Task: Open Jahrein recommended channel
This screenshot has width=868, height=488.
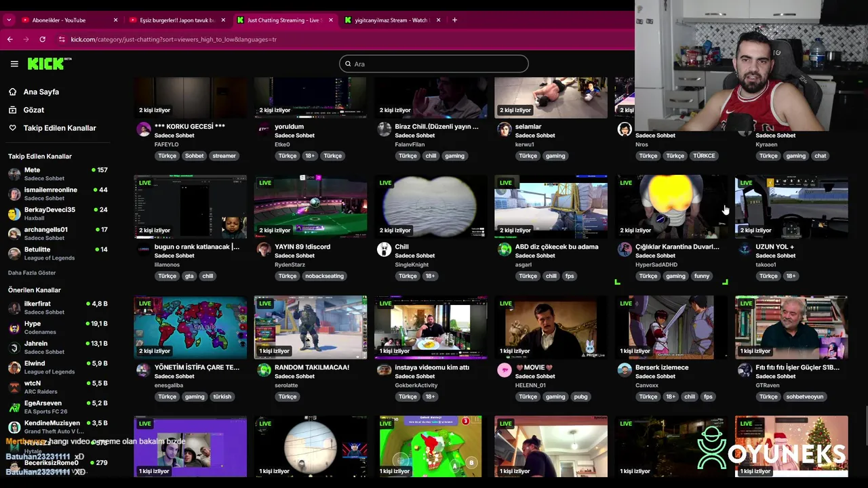Action: [58, 348]
